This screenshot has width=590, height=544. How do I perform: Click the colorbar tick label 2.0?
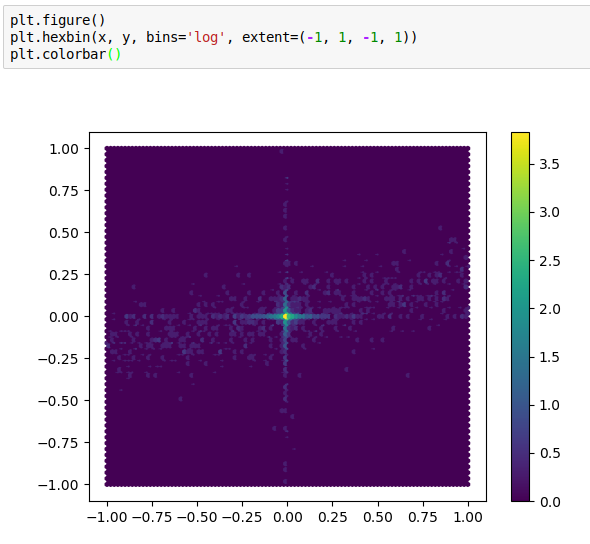549,309
